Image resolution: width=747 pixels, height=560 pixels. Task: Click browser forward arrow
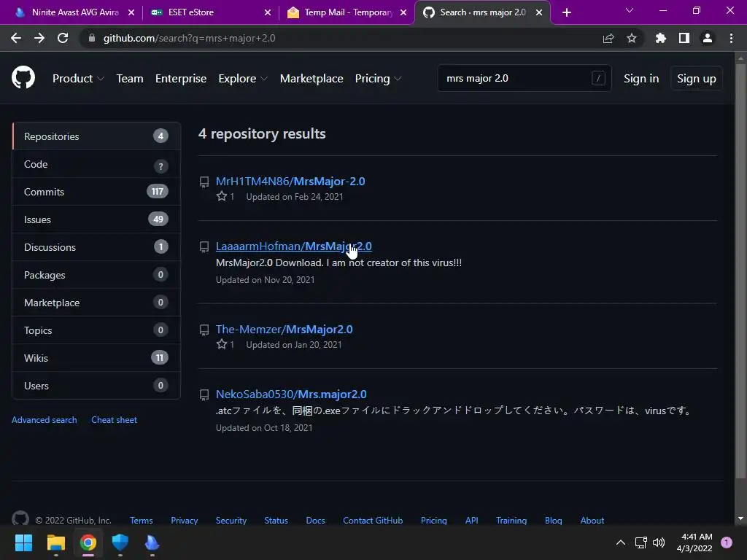pos(39,38)
